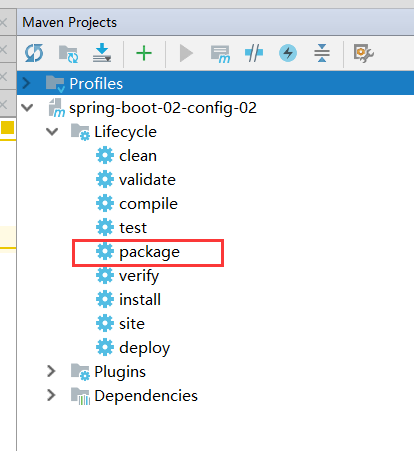Expand the Plugins folder
The width and height of the screenshot is (414, 451).
point(51,371)
